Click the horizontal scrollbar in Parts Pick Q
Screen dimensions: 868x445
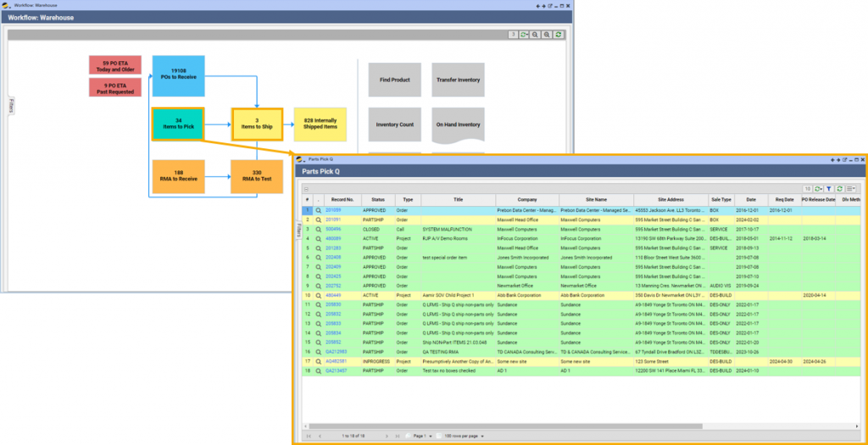[509, 426]
